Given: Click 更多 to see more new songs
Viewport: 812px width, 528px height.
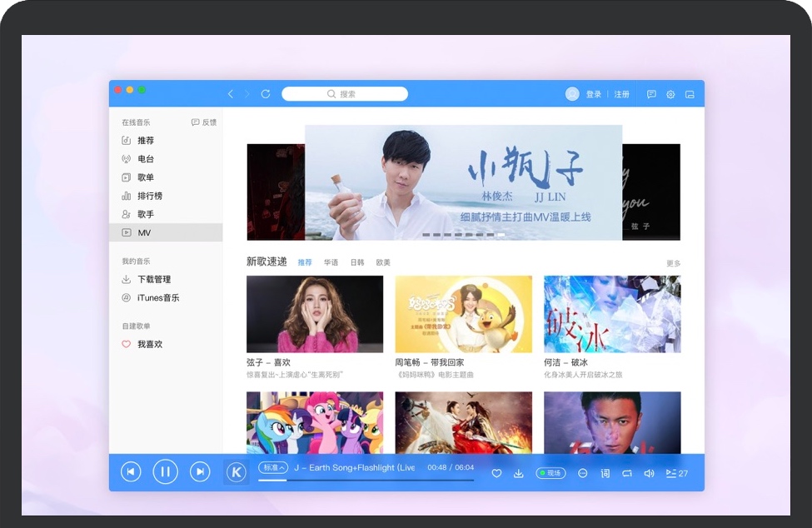Looking at the screenshot, I should click(x=673, y=263).
